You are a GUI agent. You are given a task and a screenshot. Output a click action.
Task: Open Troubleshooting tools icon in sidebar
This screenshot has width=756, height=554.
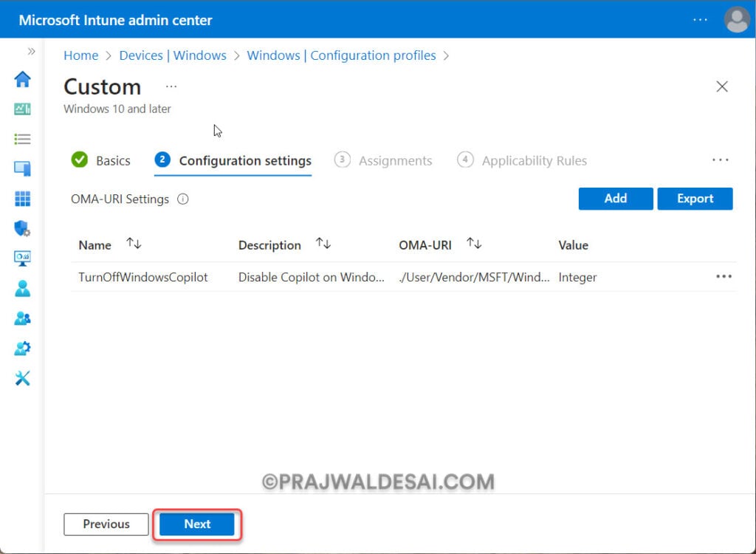pos(22,378)
